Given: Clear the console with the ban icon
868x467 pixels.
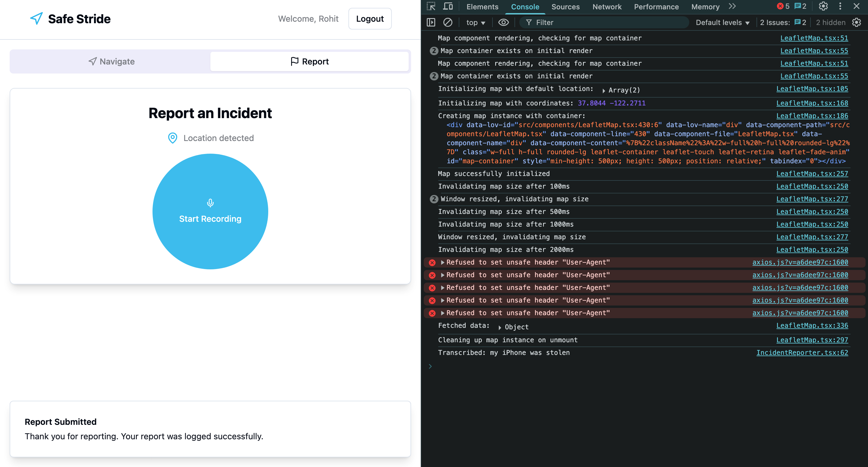Looking at the screenshot, I should pyautogui.click(x=448, y=23).
